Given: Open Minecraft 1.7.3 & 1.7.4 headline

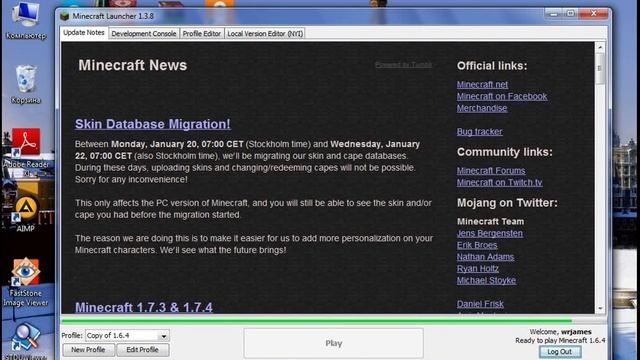Looking at the screenshot, I should [144, 307].
